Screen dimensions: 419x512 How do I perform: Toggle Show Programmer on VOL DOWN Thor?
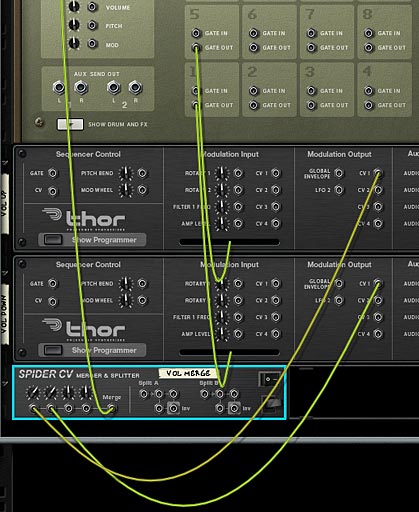click(x=53, y=350)
